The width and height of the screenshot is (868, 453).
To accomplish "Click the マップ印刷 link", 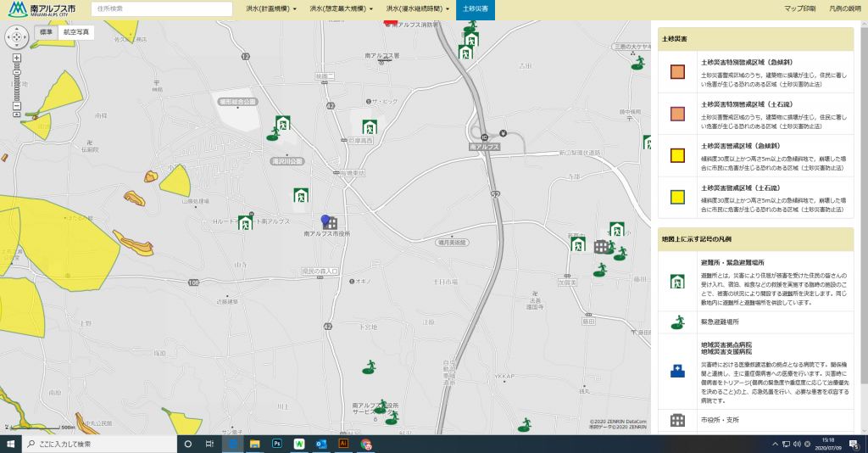I will coord(799,8).
